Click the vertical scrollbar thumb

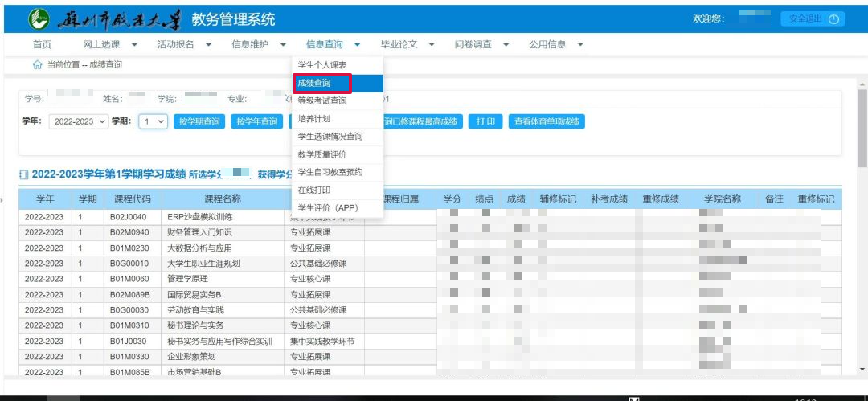coord(862,129)
